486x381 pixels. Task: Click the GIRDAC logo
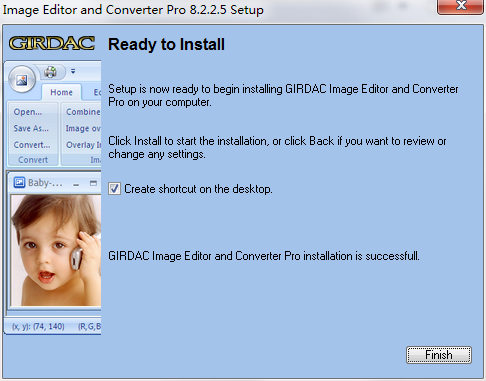pyautogui.click(x=52, y=44)
